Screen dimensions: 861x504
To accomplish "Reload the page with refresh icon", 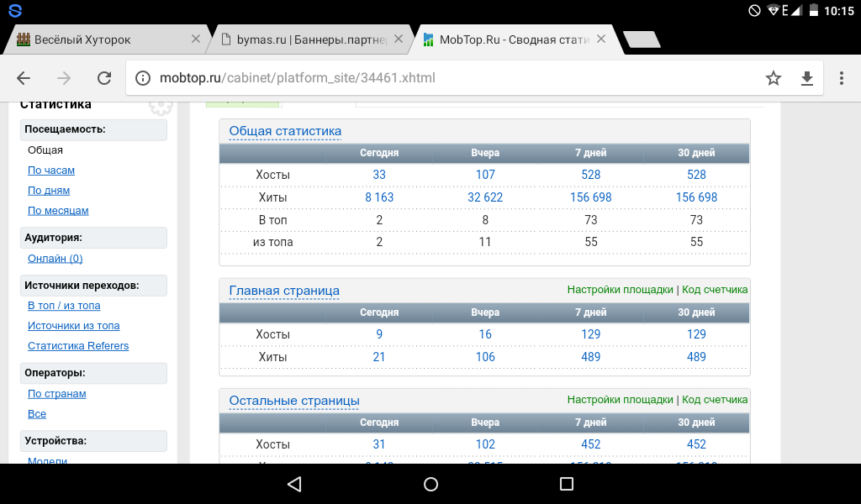I will (104, 78).
